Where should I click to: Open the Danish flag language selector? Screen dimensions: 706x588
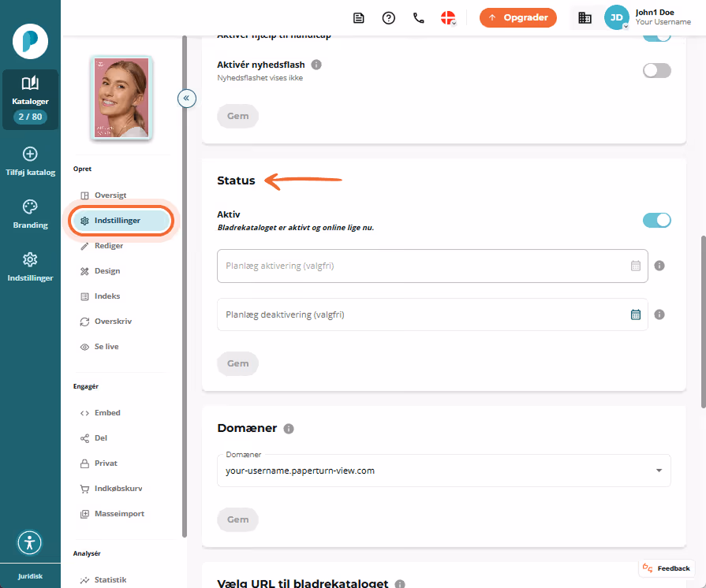tap(448, 18)
